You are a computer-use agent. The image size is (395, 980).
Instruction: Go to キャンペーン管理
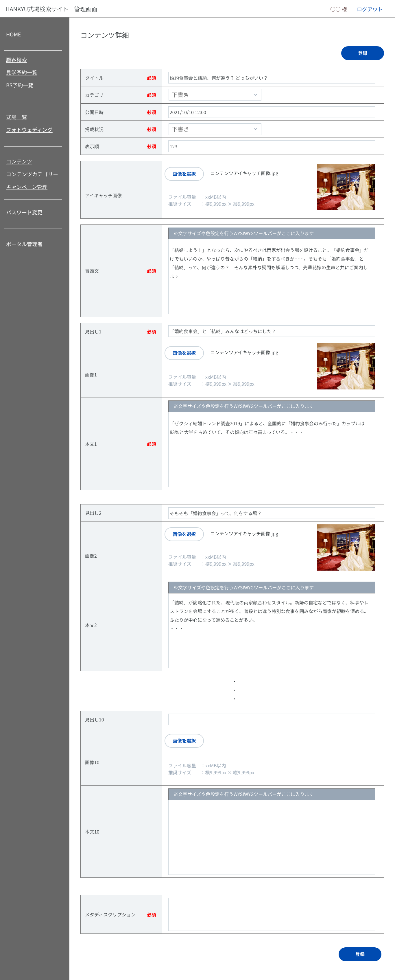coord(27,187)
